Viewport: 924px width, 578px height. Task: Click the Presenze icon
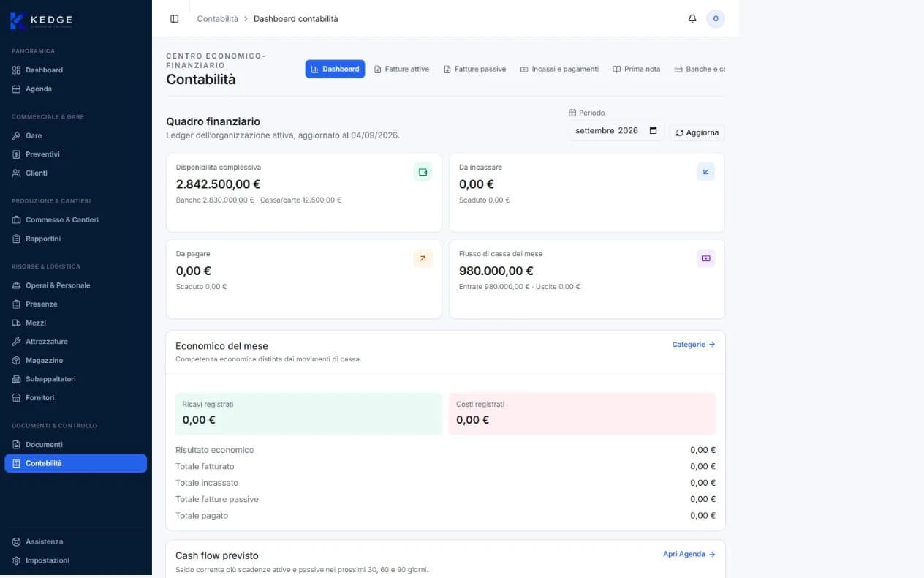pos(17,304)
